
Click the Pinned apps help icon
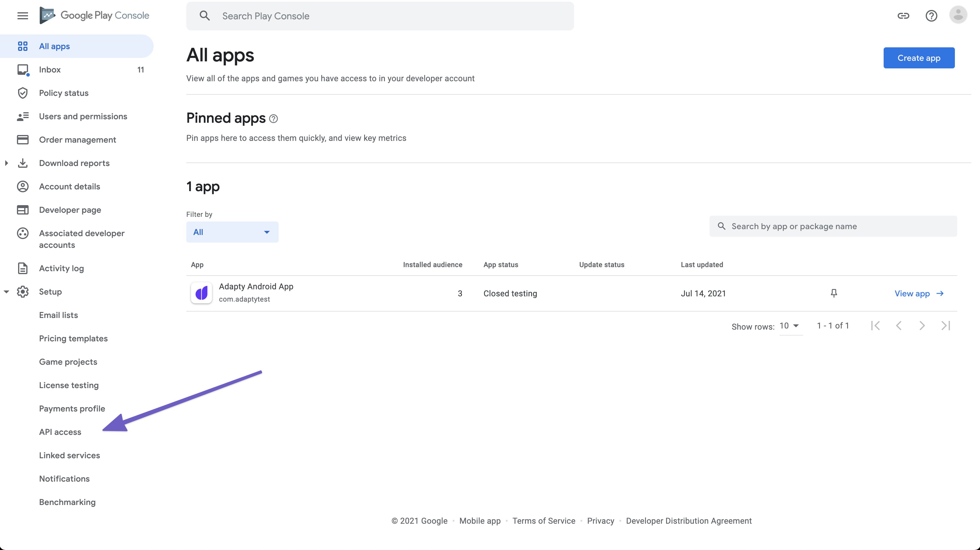(x=273, y=119)
